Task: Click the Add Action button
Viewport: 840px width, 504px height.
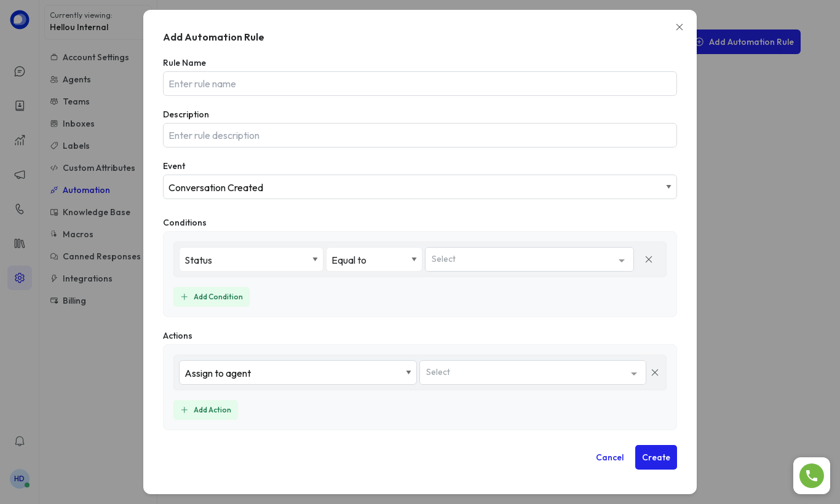Action: [205, 410]
